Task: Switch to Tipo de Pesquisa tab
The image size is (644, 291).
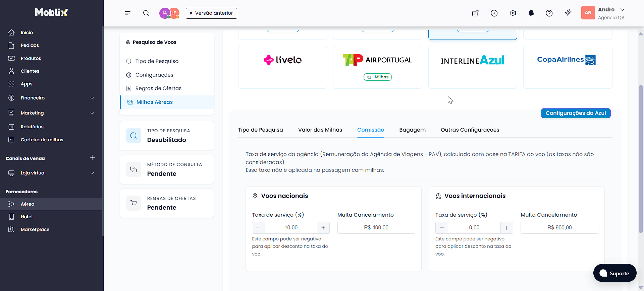Action: click(261, 130)
